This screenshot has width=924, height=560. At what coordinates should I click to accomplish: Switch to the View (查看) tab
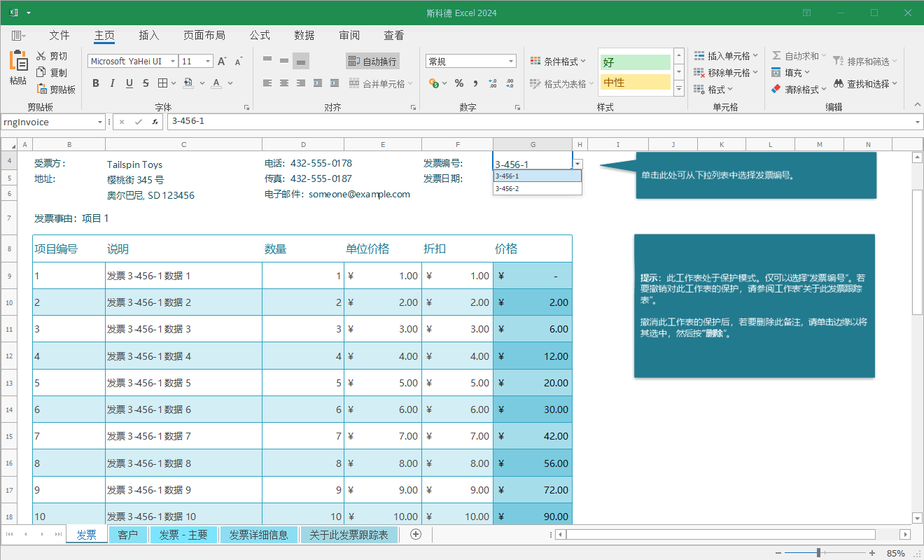(394, 36)
